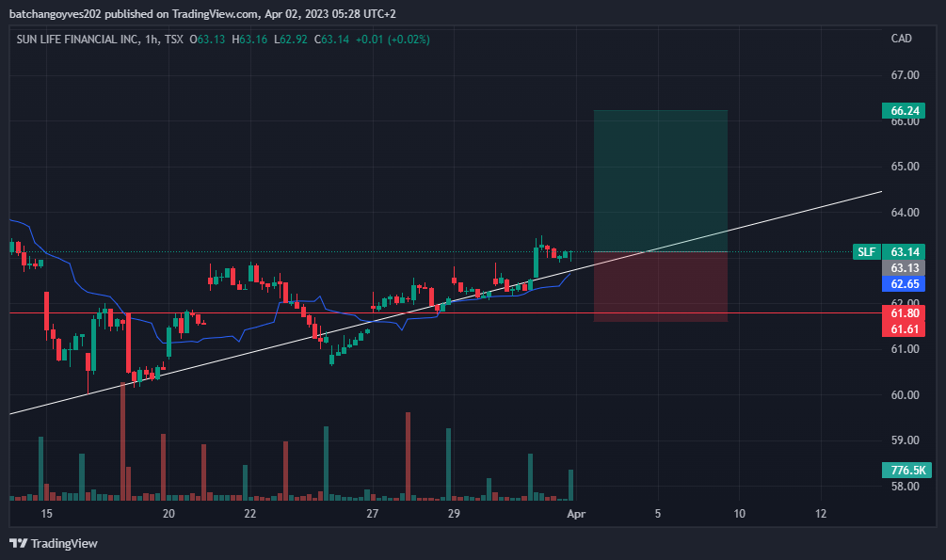Click the 29 date label on time axis
This screenshot has height=560, width=946.
(454, 514)
